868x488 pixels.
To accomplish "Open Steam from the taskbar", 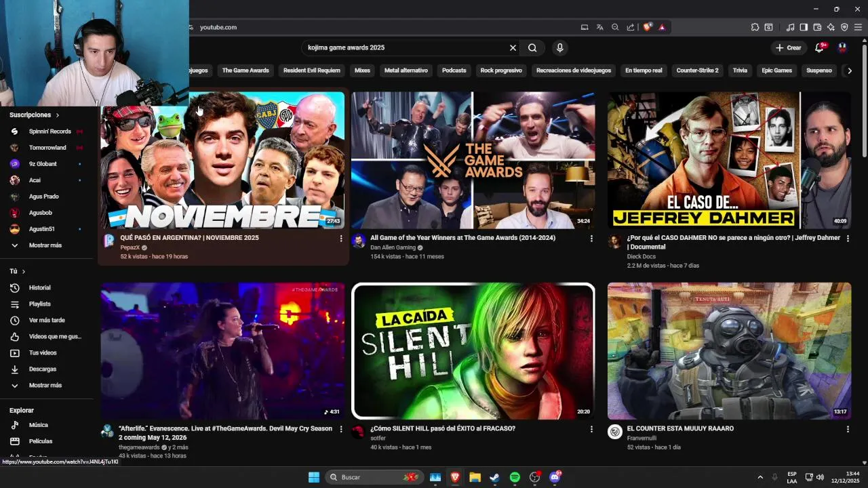I will 495,477.
